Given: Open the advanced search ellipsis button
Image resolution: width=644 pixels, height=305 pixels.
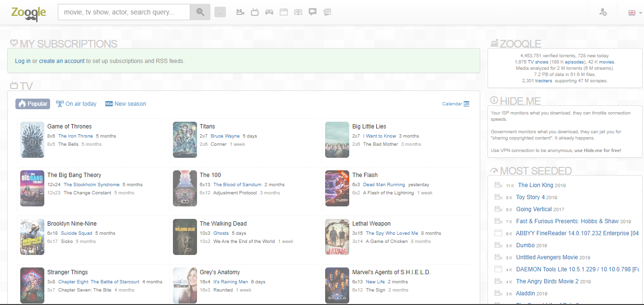Looking at the screenshot, I should tap(220, 13).
